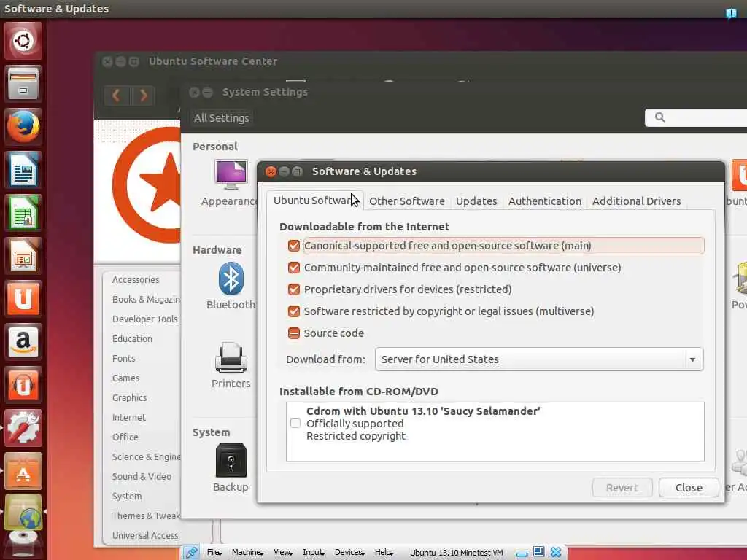Open System Settings gear-and-wrench launcher icon
The image size is (747, 560).
23,427
